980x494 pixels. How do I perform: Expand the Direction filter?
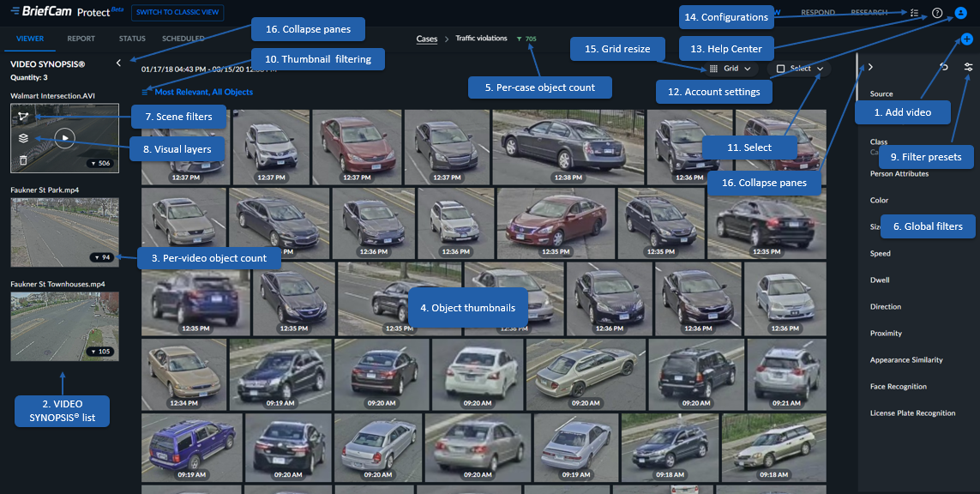886,306
